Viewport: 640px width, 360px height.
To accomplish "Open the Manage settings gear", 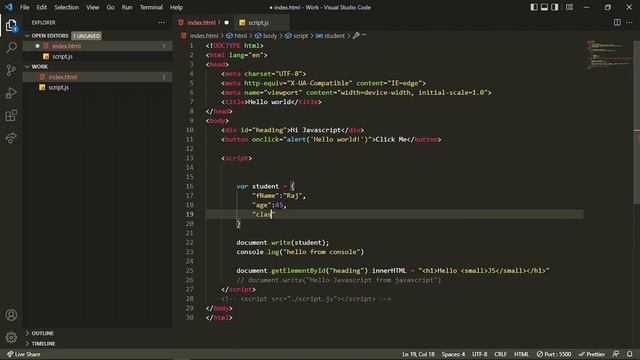I will click(x=11, y=337).
